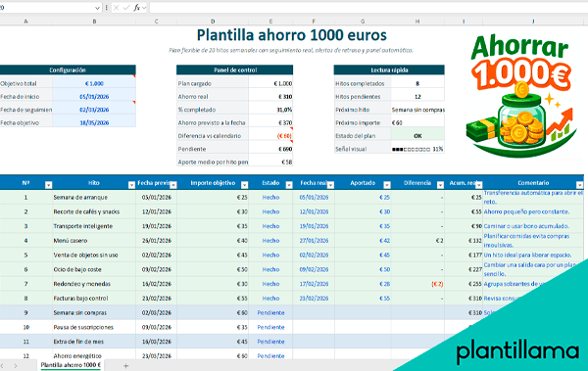
Task: Select the Menú casero hito cell
Action: tap(94, 241)
